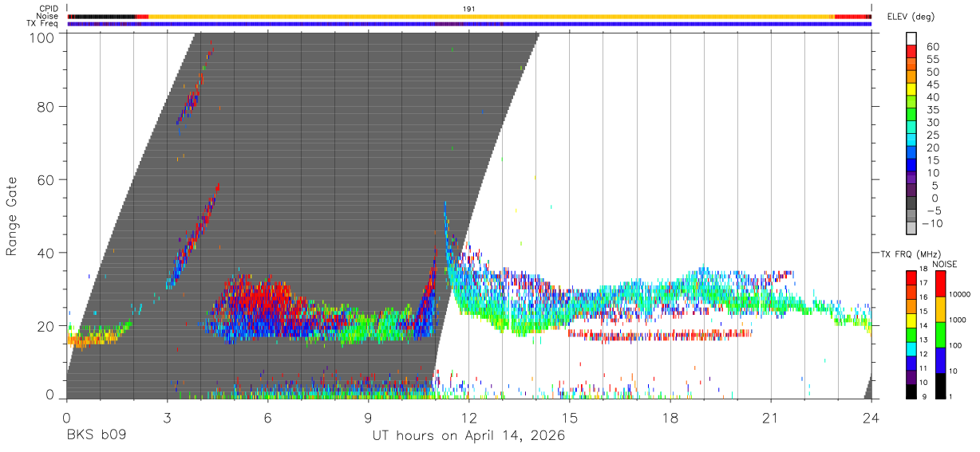Click the CPID label above the plot
Viewport: 980px width, 452px height.
point(49,9)
